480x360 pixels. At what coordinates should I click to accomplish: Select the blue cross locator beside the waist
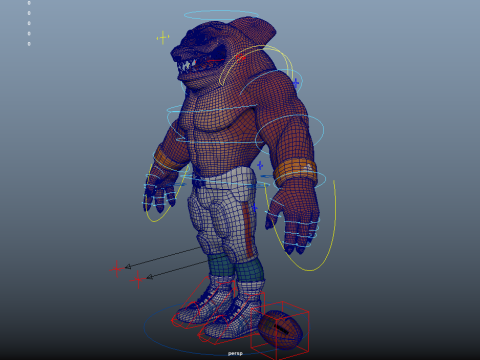tap(260, 165)
